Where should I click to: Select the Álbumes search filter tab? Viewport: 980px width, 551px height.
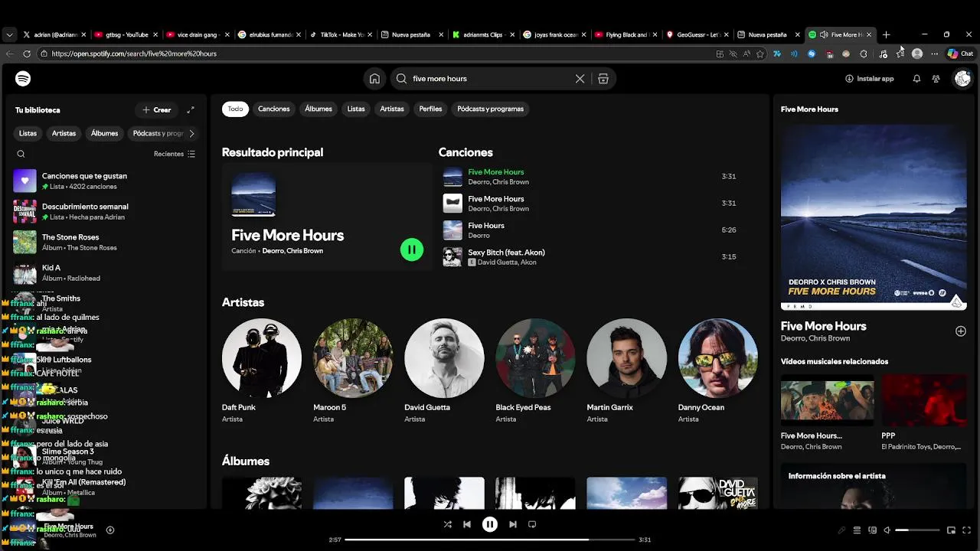[318, 109]
